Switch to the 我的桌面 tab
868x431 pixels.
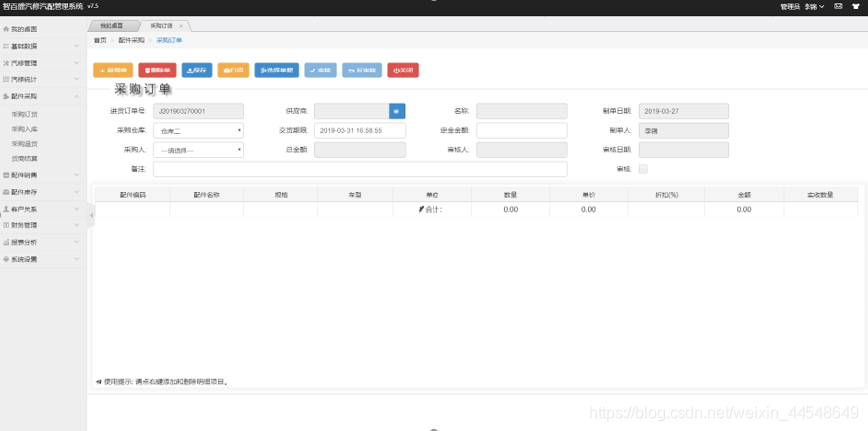113,26
